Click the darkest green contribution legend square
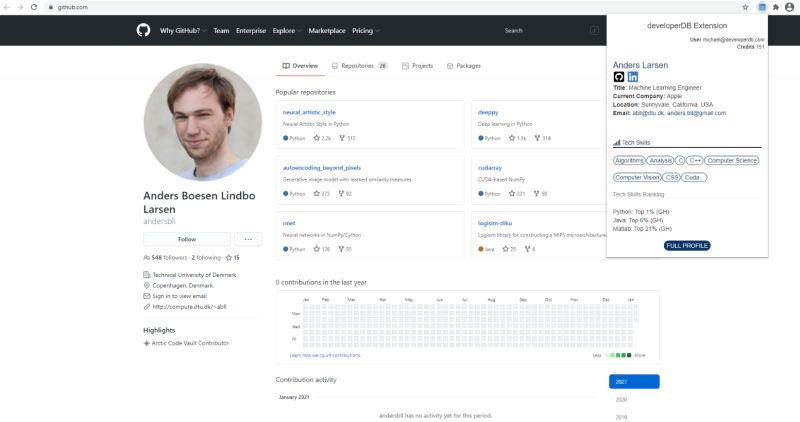 (629, 355)
